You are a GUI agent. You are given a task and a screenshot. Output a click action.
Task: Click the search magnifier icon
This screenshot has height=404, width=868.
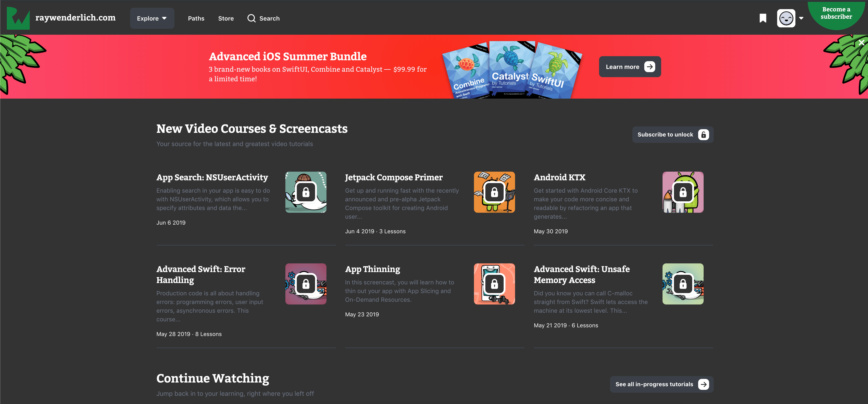point(251,18)
